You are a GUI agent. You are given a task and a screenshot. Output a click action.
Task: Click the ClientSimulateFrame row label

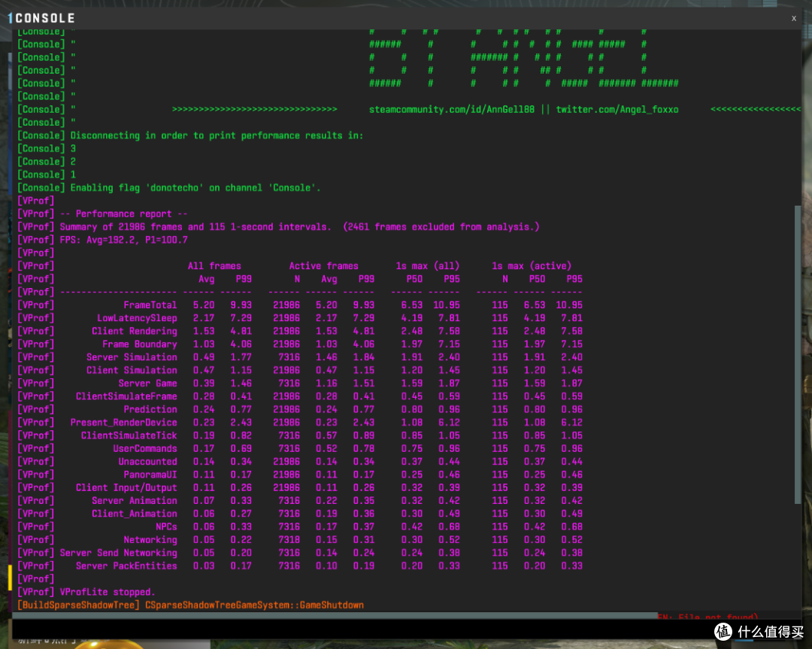click(x=126, y=396)
